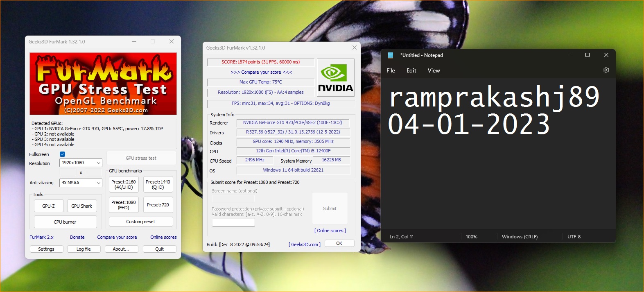
Task: Click the 100% zoom level in Notepad status bar
Action: 471,237
